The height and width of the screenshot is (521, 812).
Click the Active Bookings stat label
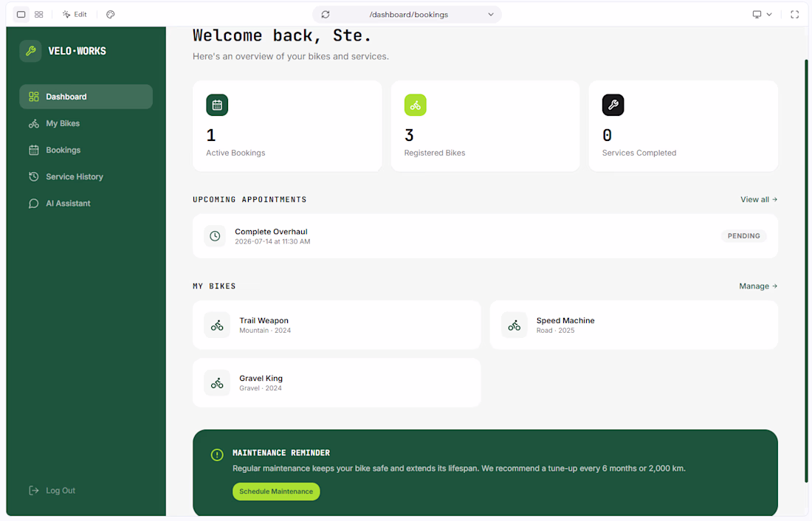point(235,153)
